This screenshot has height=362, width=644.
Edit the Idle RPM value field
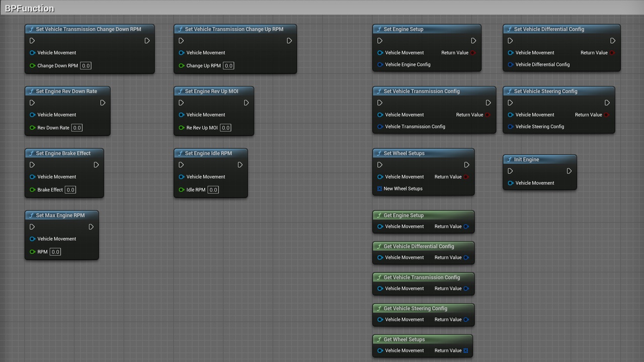pyautogui.click(x=213, y=190)
